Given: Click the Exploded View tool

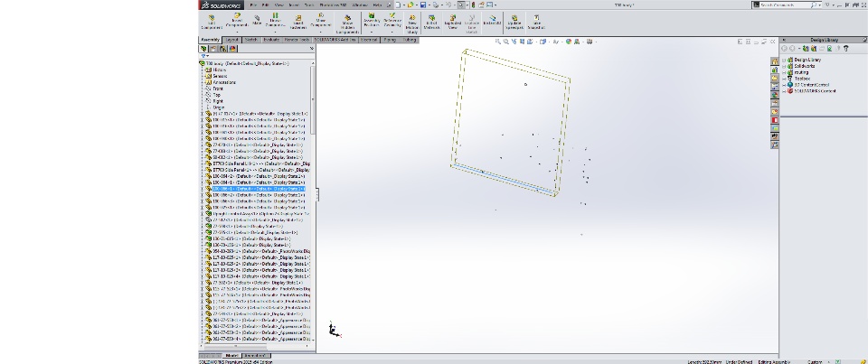Looking at the screenshot, I should coord(453,22).
